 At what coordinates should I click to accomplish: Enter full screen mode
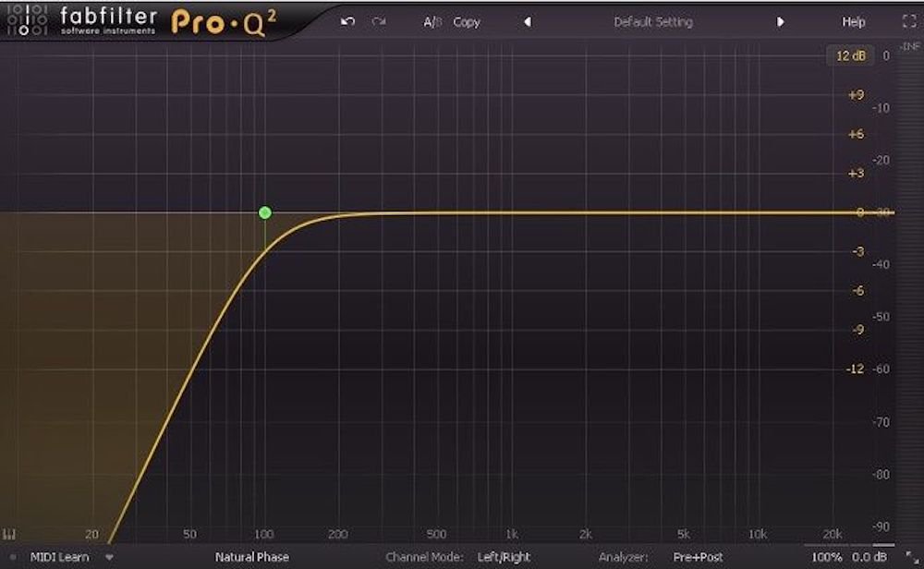pos(906,21)
